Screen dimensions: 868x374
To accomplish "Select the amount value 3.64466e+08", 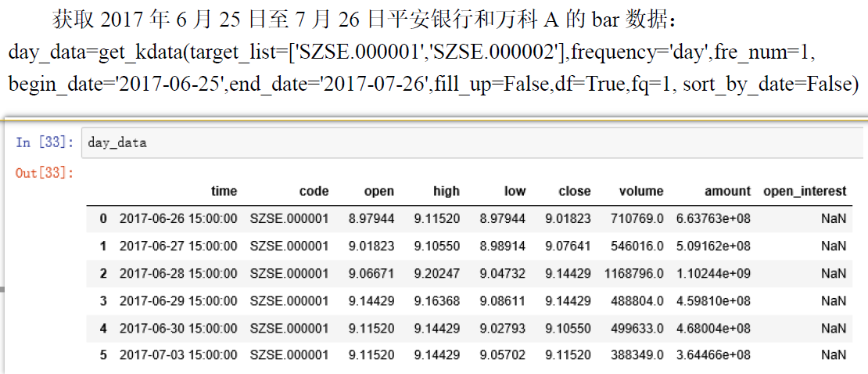I will (x=713, y=355).
